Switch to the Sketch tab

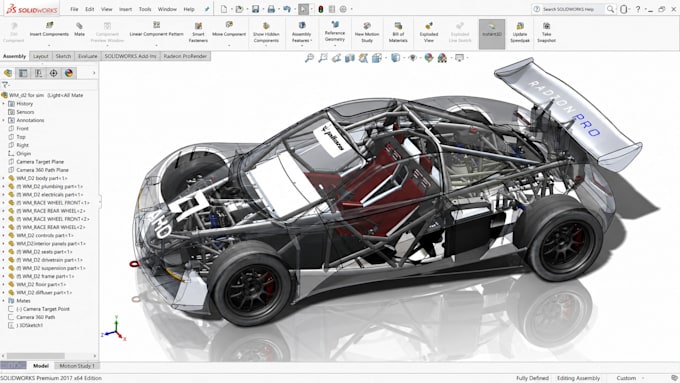click(x=63, y=56)
